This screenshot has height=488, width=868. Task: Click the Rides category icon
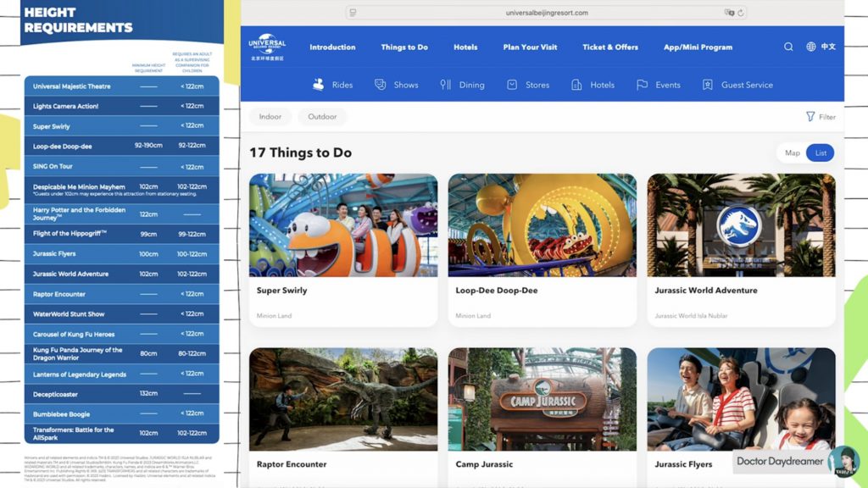click(x=319, y=85)
